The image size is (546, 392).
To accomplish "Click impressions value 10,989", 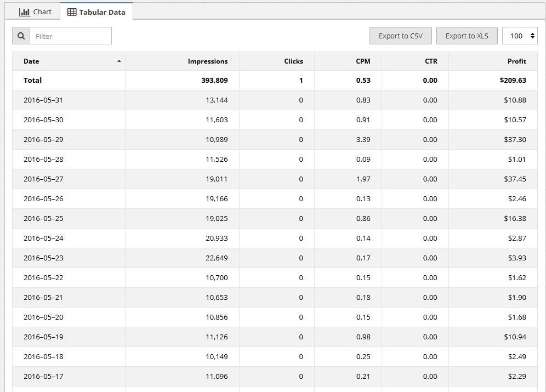I will [217, 140].
